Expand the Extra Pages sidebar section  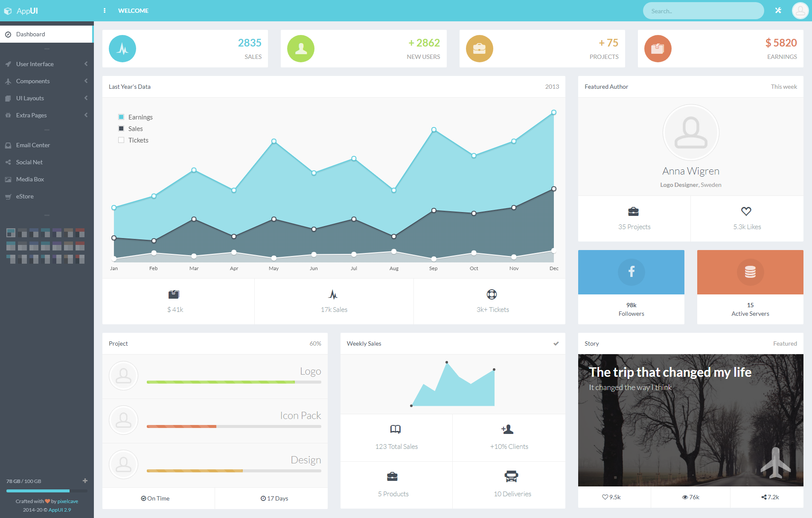(x=47, y=115)
